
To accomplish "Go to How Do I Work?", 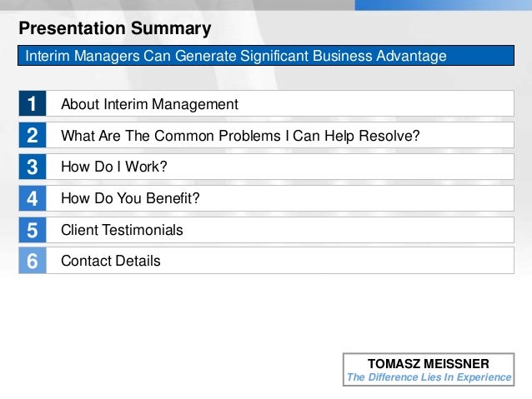I will click(x=114, y=167).
